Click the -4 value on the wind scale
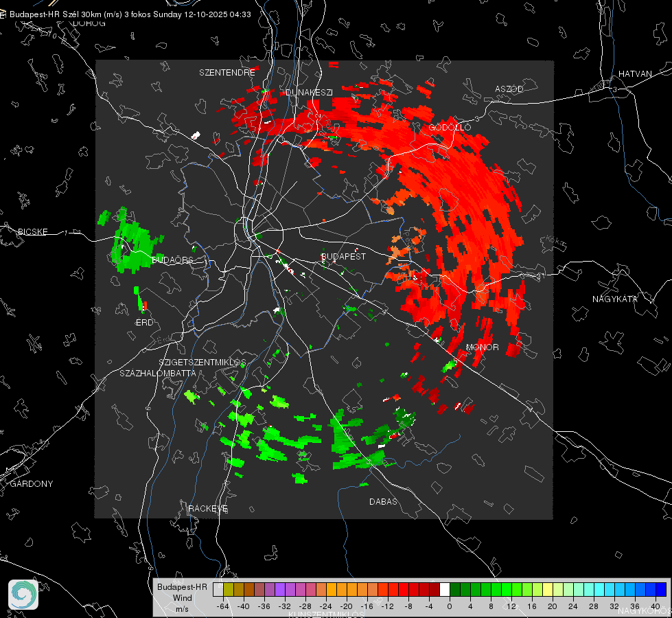Screen dimensions: 672x618 [428, 606]
